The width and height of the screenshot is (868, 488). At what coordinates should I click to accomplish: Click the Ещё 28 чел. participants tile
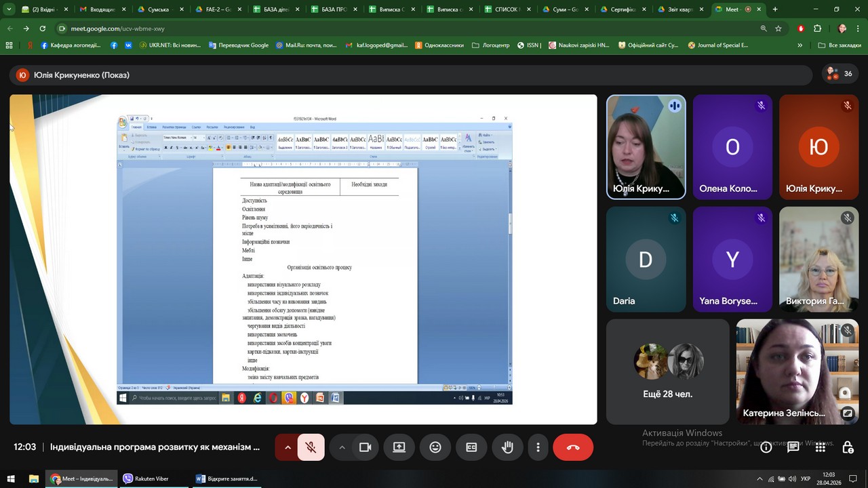[x=667, y=371]
